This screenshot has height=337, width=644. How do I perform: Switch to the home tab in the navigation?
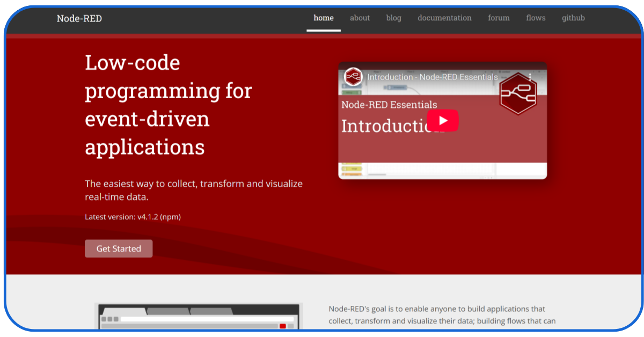coord(323,18)
